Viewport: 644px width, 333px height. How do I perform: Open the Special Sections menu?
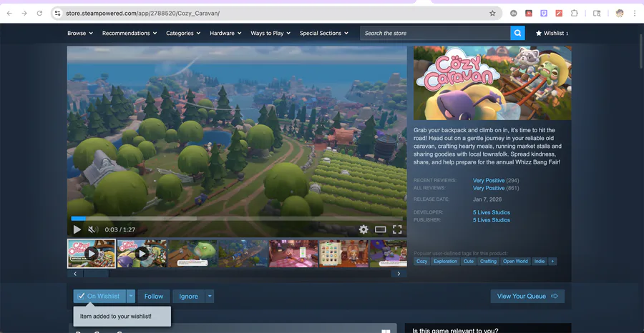tap(324, 33)
